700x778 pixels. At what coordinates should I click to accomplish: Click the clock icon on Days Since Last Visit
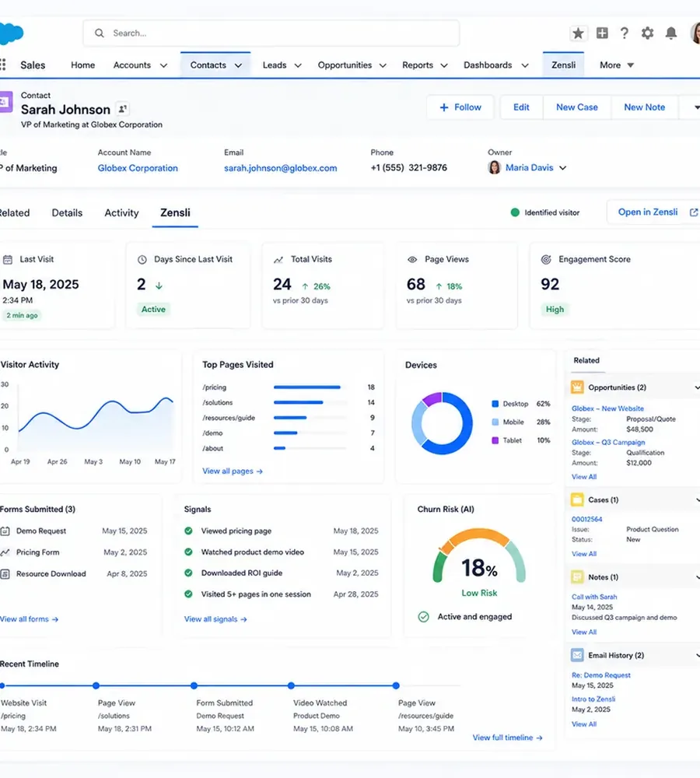coord(142,260)
